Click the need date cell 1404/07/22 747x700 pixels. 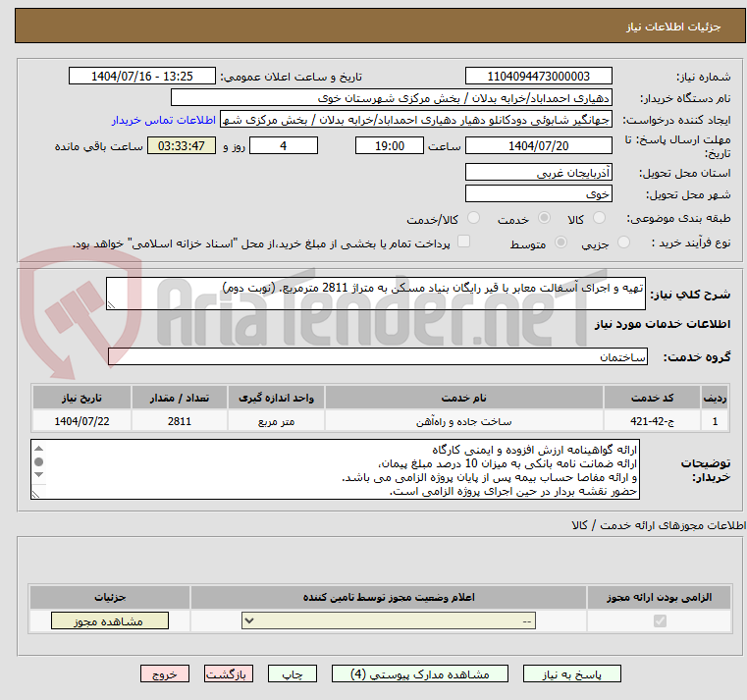[x=81, y=422]
